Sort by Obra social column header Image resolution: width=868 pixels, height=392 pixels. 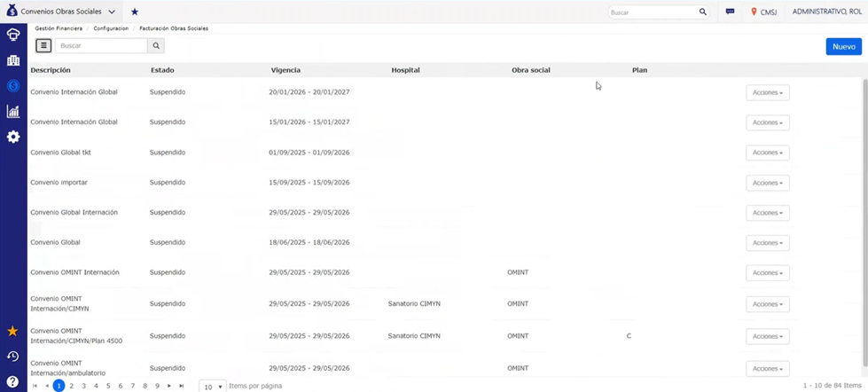[x=531, y=70]
